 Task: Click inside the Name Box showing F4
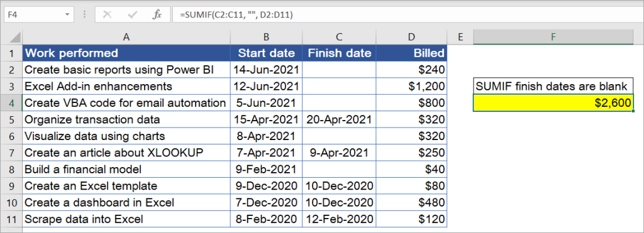pos(33,15)
